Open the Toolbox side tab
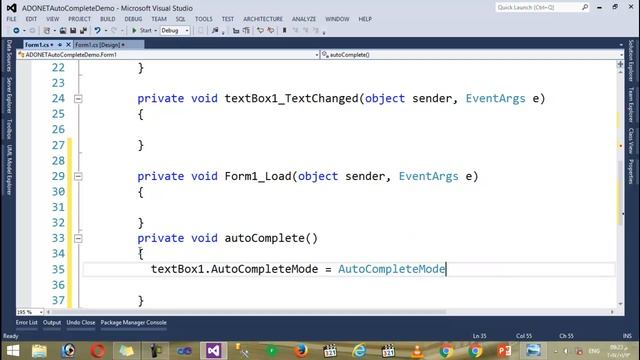 (x=9, y=129)
